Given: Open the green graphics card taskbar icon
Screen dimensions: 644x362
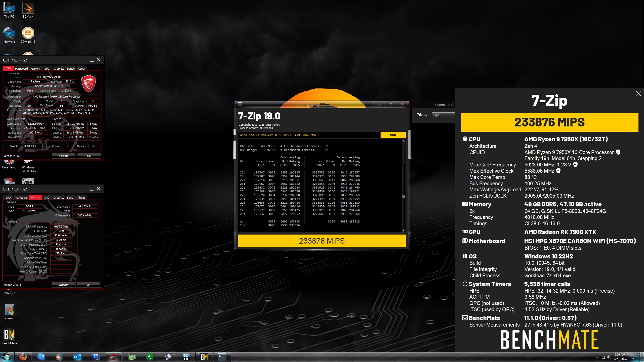Looking at the screenshot, I should pos(132,357).
